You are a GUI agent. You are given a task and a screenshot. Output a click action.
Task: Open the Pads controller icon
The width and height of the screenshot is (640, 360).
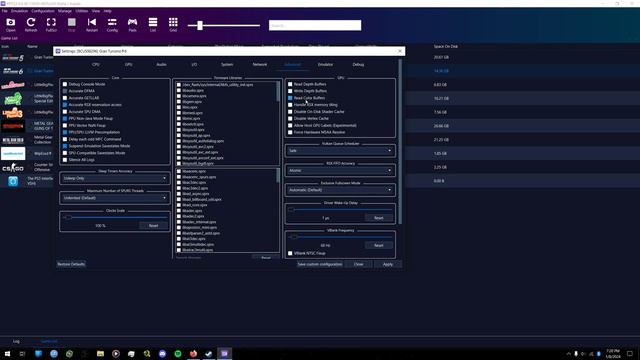132,24
